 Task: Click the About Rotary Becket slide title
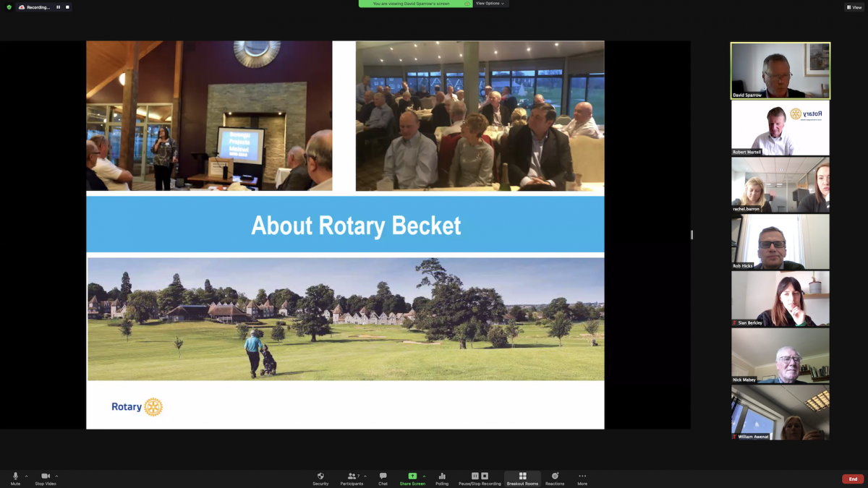tap(356, 226)
